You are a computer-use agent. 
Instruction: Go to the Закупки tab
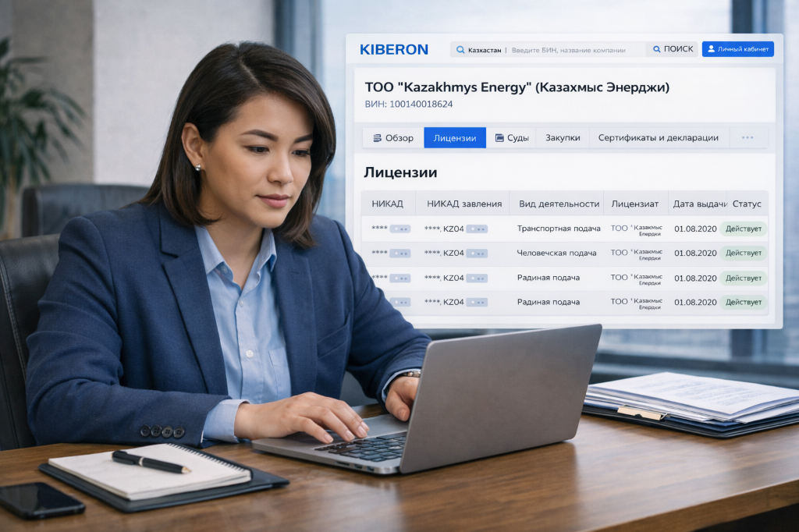pyautogui.click(x=563, y=138)
